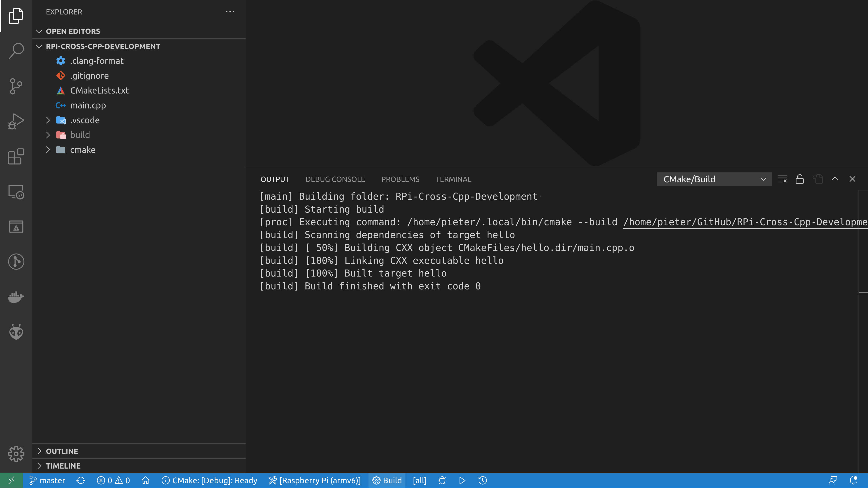Viewport: 868px width, 488px height.
Task: Switch to the OUTPUT tab
Action: (x=275, y=179)
